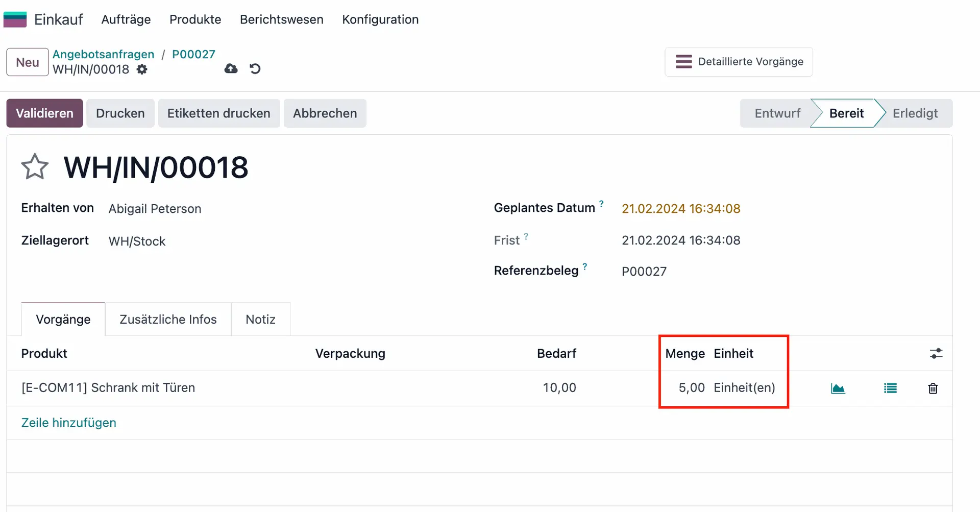The width and height of the screenshot is (980, 512).
Task: Open the Konfiguration menu
Action: pos(380,19)
